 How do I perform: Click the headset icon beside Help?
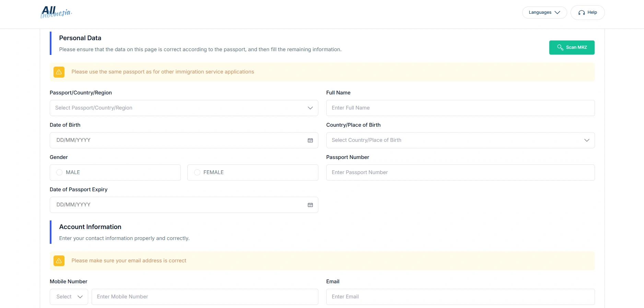click(x=582, y=13)
